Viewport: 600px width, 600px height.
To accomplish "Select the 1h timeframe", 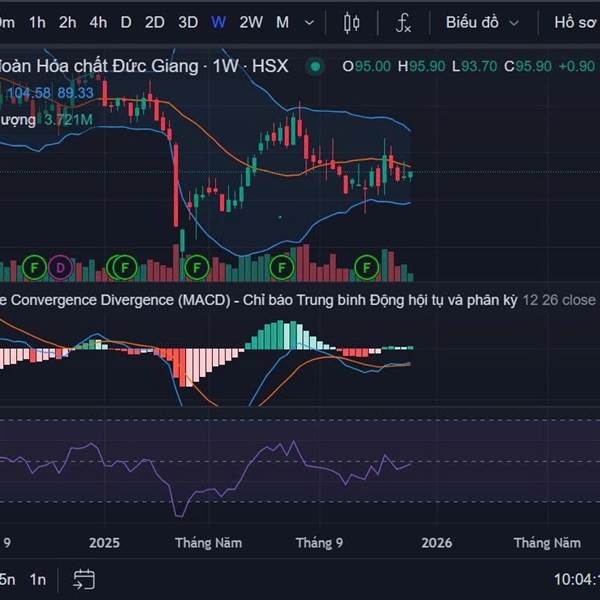I will pos(37,22).
